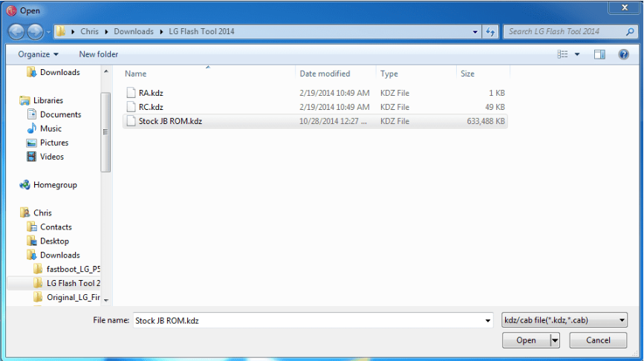Create a New folder
644x361 pixels.
99,54
